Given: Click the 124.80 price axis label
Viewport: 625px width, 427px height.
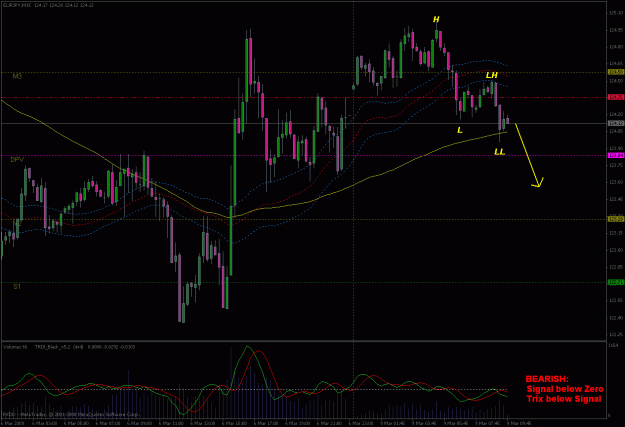Looking at the screenshot, I should pyautogui.click(x=616, y=47).
